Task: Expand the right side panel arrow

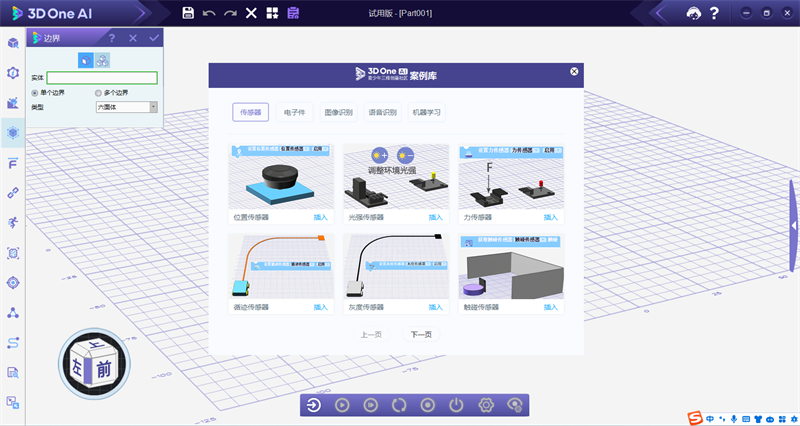Action: 794,226
